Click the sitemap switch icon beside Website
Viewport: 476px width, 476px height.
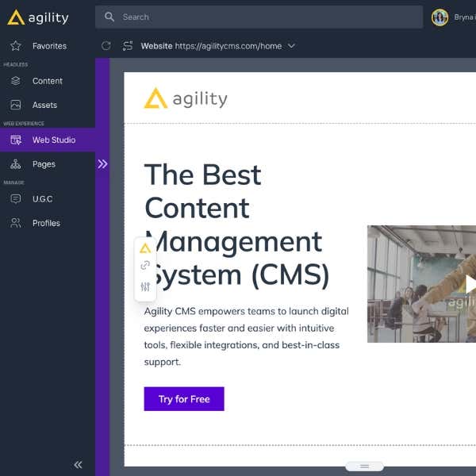pos(128,46)
